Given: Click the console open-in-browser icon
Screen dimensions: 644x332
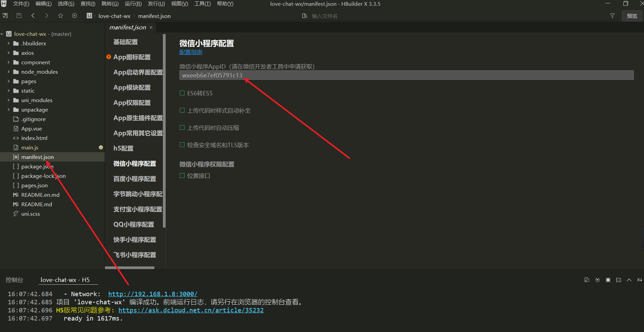Looking at the screenshot, I should [x=587, y=280].
